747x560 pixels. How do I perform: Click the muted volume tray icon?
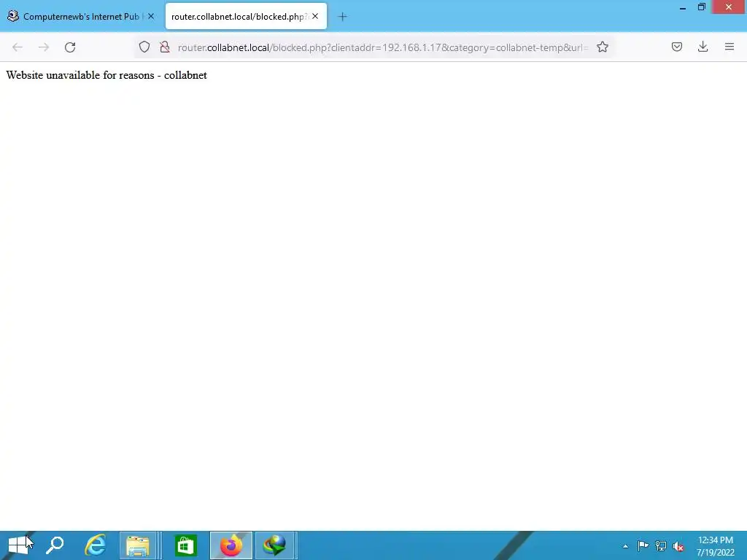pyautogui.click(x=678, y=546)
